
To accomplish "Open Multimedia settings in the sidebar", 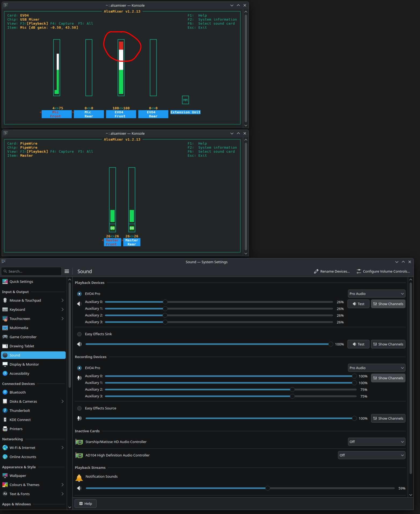I will 33,328.
